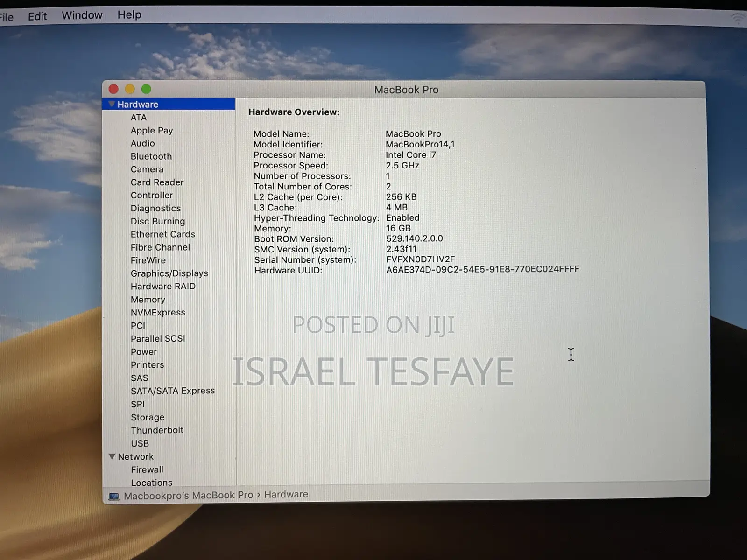
Task: Click the Hardware Overview heading
Action: tap(294, 112)
